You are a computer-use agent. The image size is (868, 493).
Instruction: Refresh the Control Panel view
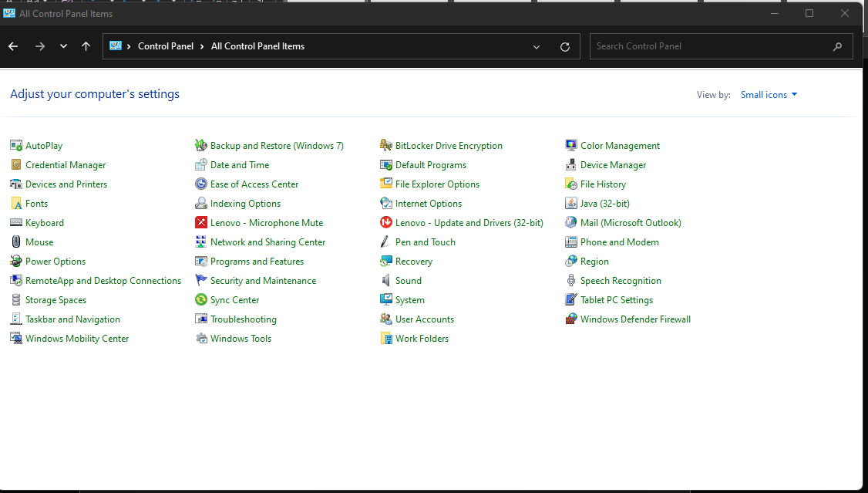tap(564, 46)
